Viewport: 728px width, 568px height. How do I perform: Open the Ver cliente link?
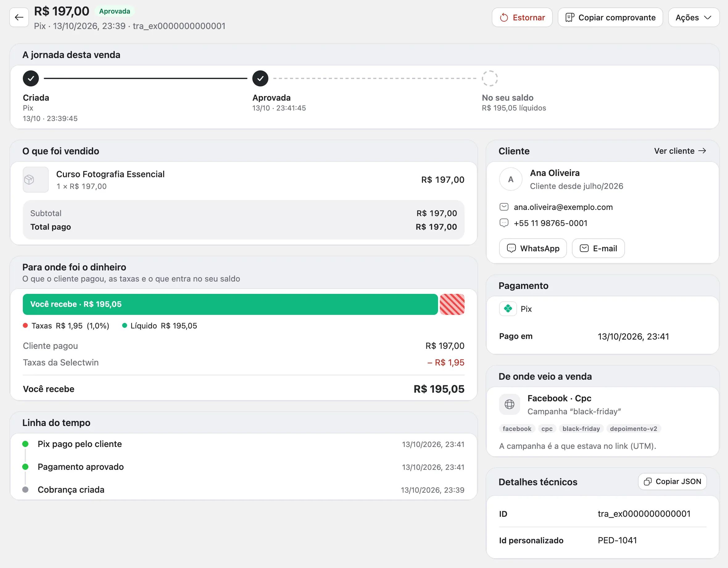(680, 151)
